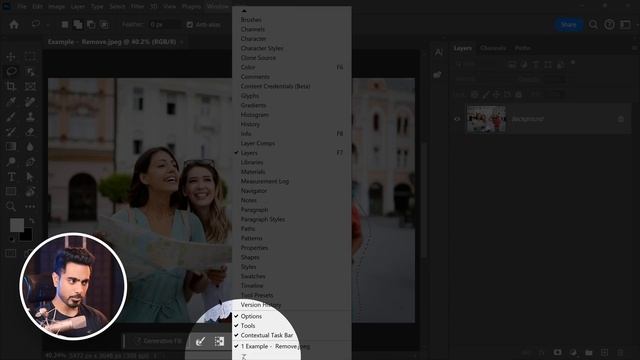Switch to the Channels tab
Viewport: 640px width, 360px height.
(x=493, y=48)
